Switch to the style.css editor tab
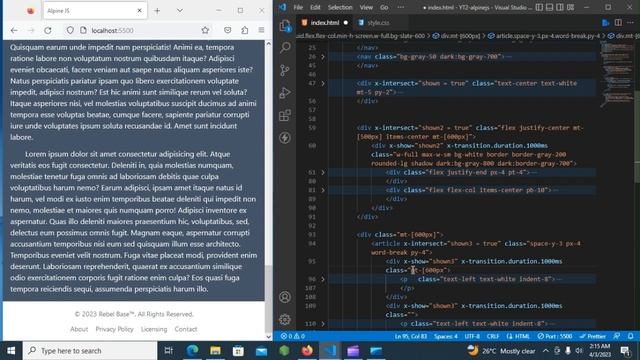 click(x=378, y=23)
